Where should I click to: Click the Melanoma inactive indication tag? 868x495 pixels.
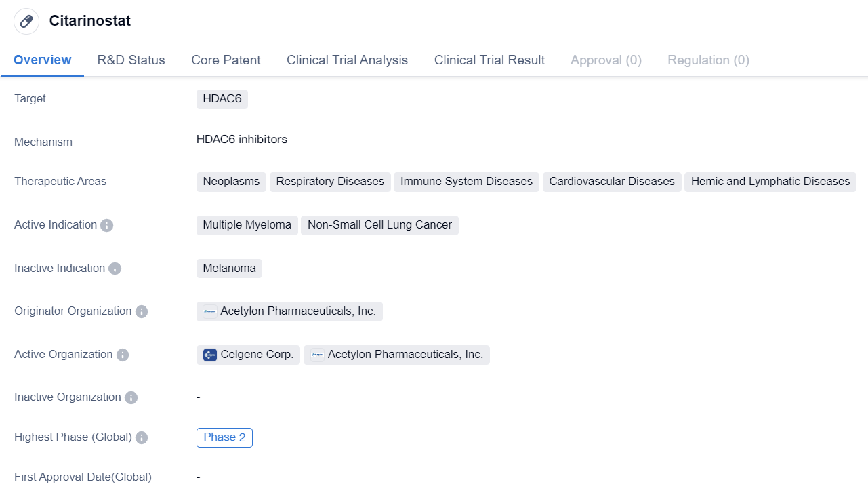coord(229,269)
